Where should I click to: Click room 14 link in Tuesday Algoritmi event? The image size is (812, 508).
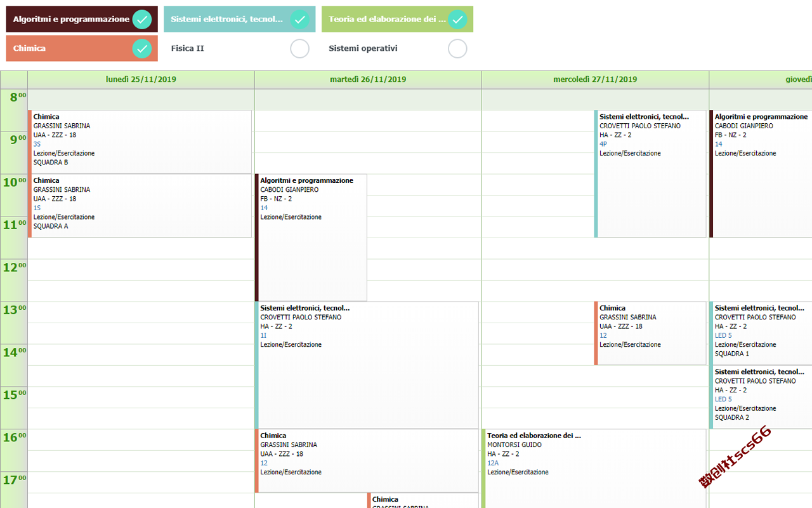[264, 208]
